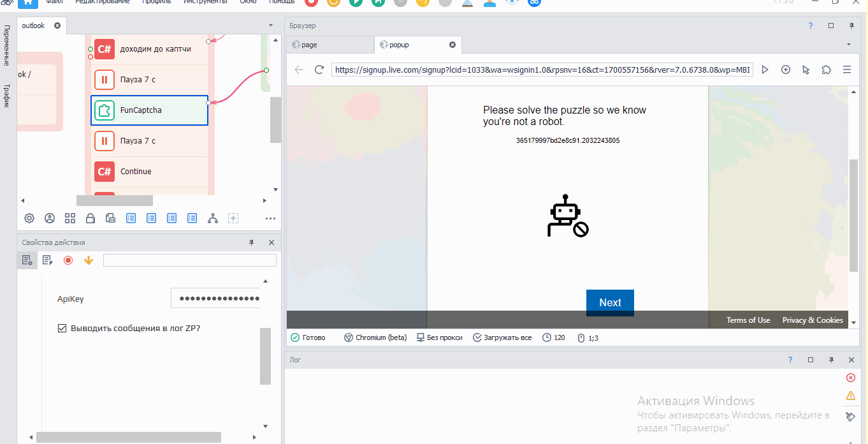This screenshot has height=444, width=868.
Task: Select Пауза 7 с block between FunCaptcha and Continue
Action: pos(150,141)
